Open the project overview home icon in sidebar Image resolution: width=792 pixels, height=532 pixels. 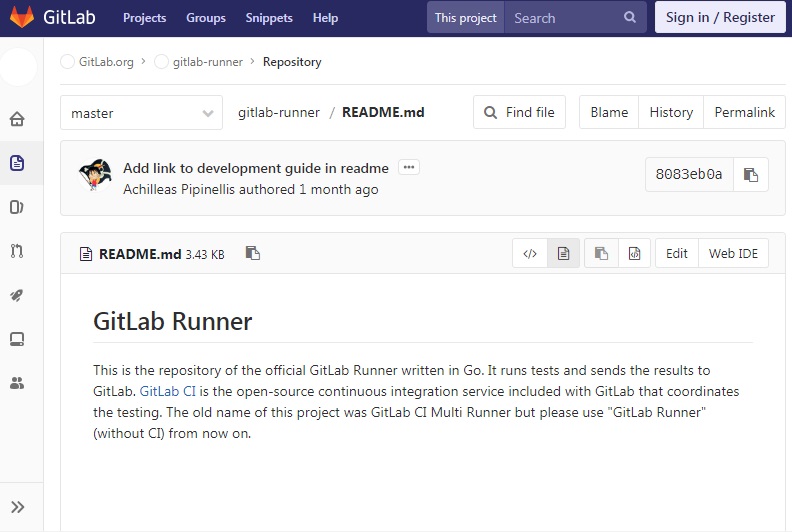coord(17,120)
